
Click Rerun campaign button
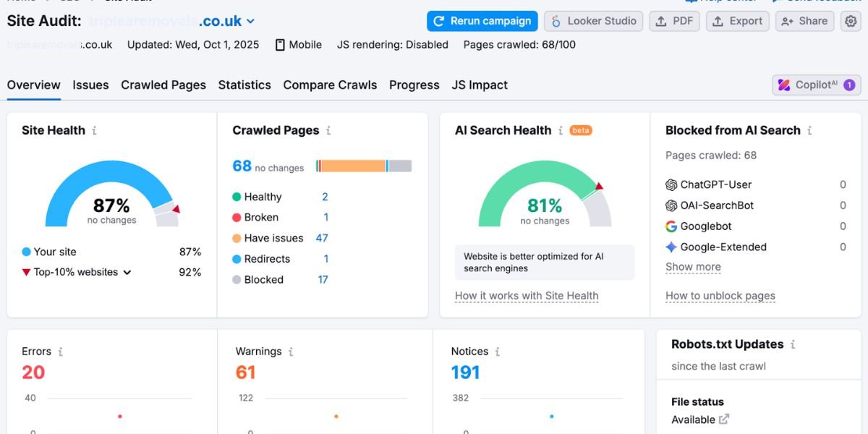pos(482,21)
